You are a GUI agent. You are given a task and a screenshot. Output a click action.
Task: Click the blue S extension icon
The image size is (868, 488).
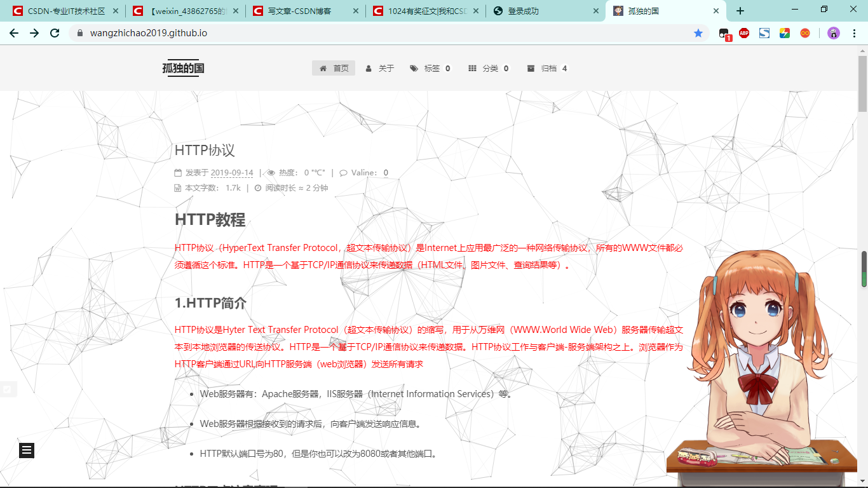pyautogui.click(x=764, y=33)
